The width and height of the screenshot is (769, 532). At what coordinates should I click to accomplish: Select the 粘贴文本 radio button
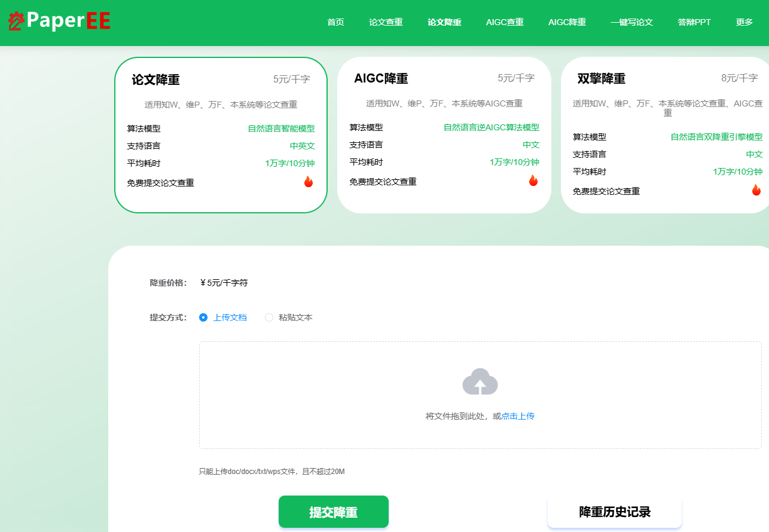click(269, 317)
